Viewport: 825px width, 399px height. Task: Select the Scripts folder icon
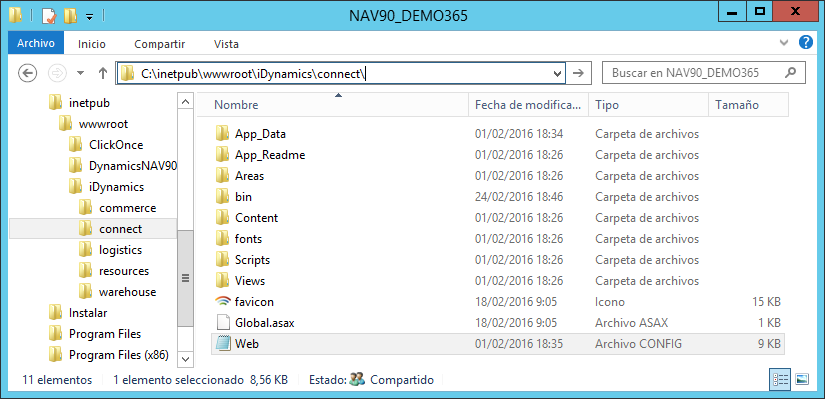[x=223, y=260]
